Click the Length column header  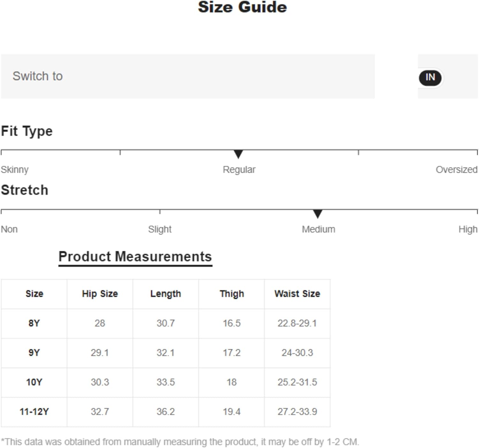[x=166, y=294]
